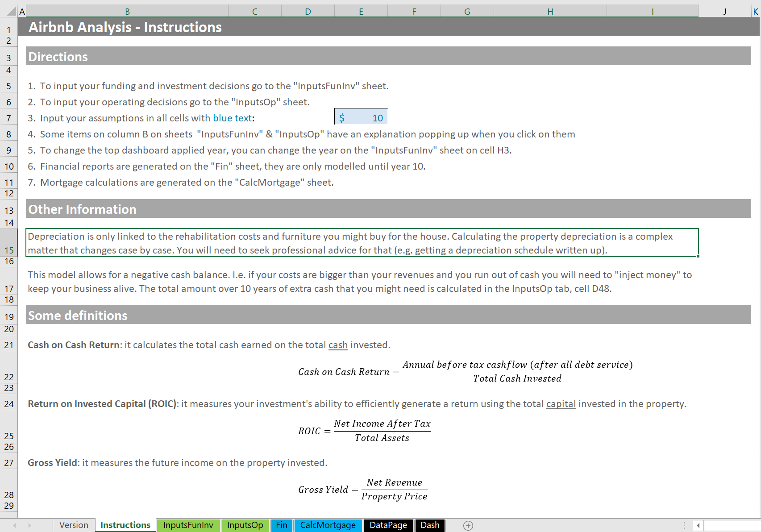Click the Select All corner triangle
This screenshot has width=761, height=532.
pos(11,12)
